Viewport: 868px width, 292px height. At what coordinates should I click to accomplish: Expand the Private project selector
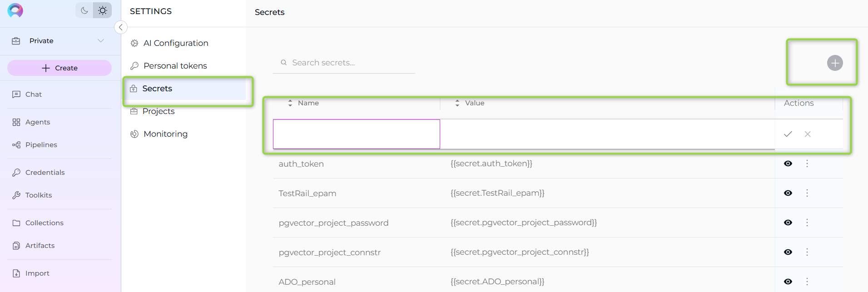[x=60, y=41]
